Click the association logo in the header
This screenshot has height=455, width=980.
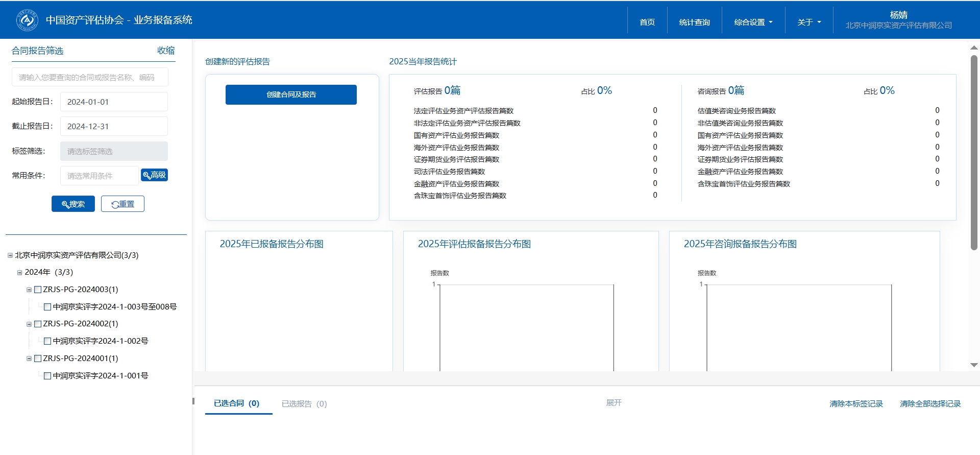(27, 20)
